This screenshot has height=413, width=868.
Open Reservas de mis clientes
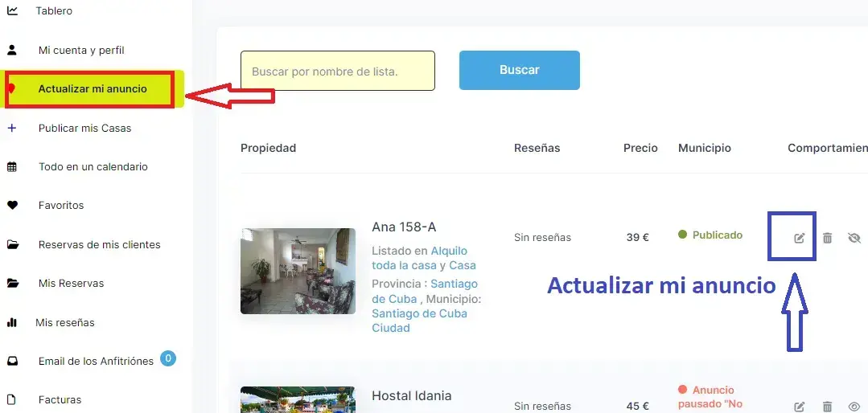(99, 244)
